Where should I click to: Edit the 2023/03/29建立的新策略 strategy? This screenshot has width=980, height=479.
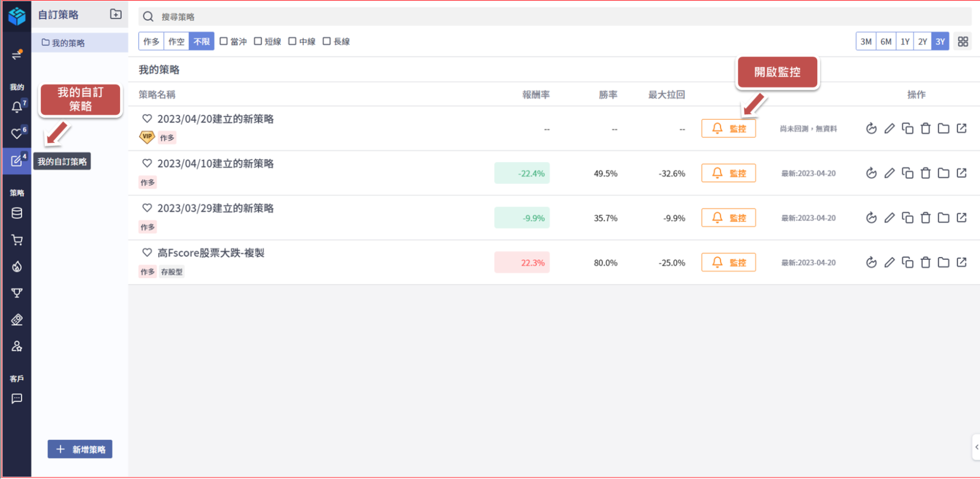889,218
